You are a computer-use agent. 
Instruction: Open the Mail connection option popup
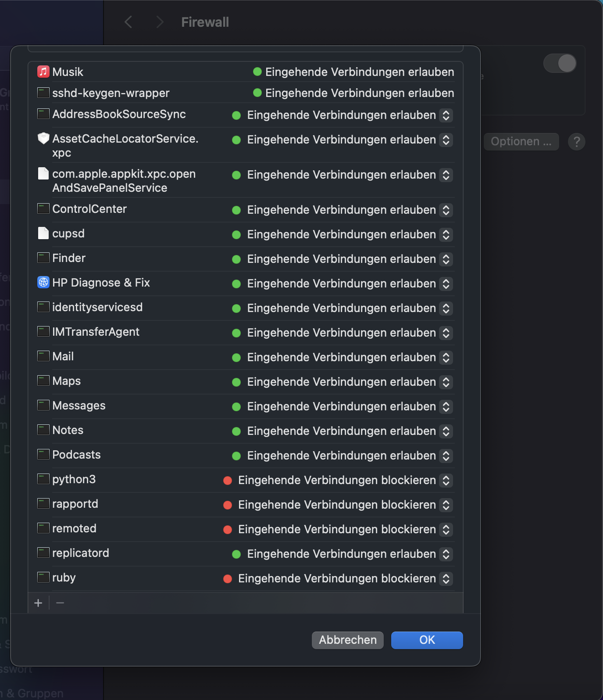pyautogui.click(x=446, y=357)
